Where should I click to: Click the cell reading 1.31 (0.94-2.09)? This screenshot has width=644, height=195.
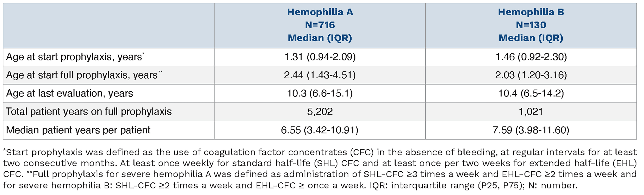(x=320, y=57)
